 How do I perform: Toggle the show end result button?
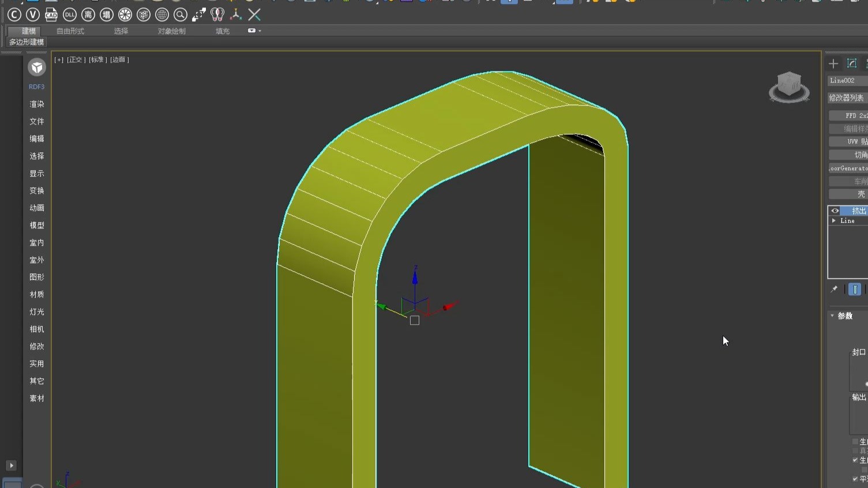(x=855, y=289)
